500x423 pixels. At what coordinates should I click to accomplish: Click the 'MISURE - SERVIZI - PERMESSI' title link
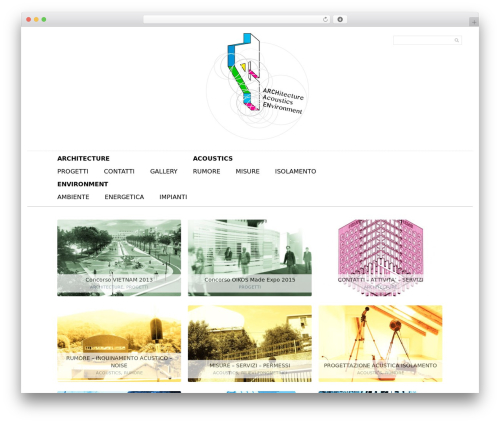pos(250,365)
